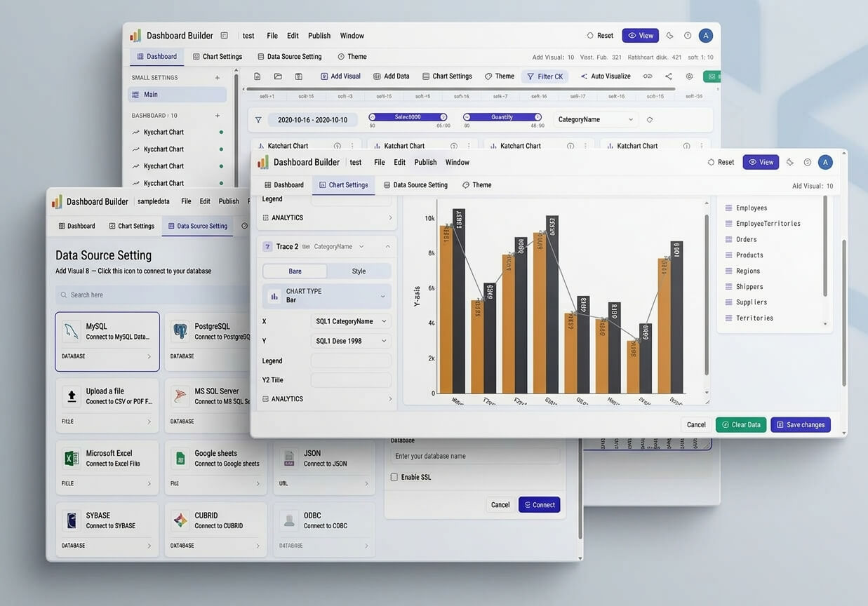Toggle dark mode moon in front Chart Settings window
This screenshot has height=606, width=868.
(x=789, y=162)
